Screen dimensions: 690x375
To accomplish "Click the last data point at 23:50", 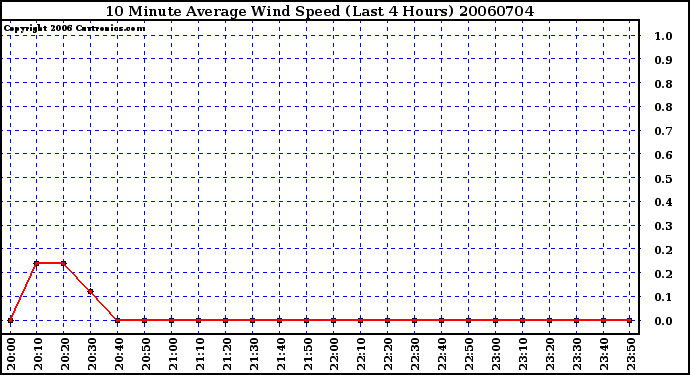I will [630, 320].
